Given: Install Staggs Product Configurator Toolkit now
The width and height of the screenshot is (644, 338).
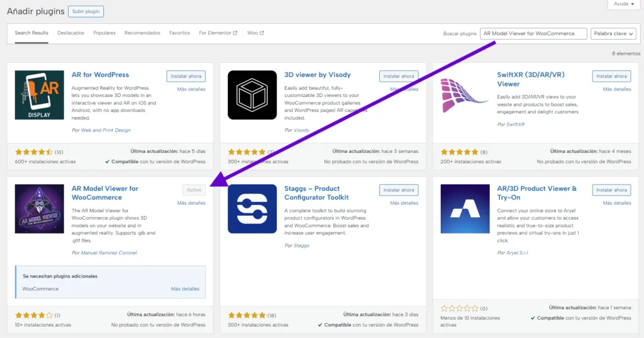Looking at the screenshot, I should click(x=399, y=190).
